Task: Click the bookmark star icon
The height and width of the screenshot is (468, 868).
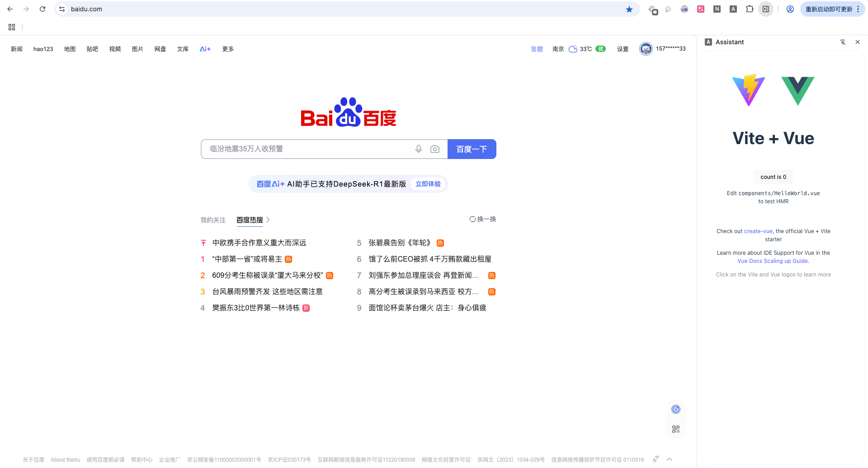Action: coord(629,9)
